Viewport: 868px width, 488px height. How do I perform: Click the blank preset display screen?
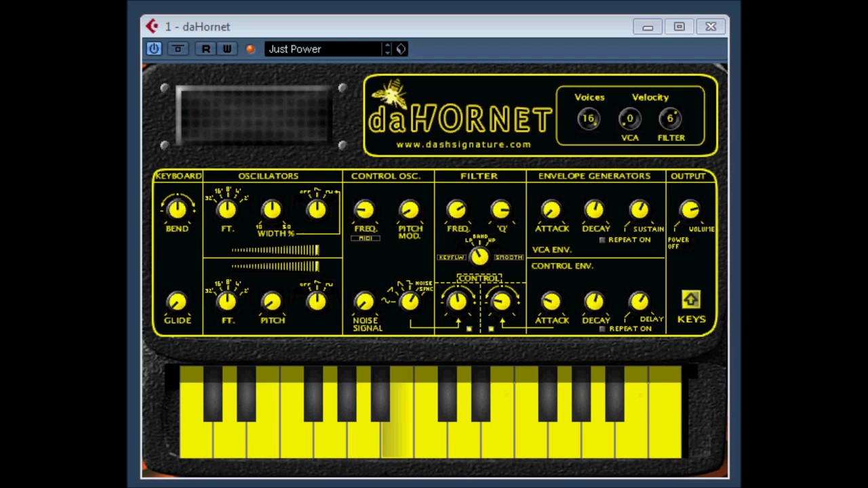pos(254,116)
